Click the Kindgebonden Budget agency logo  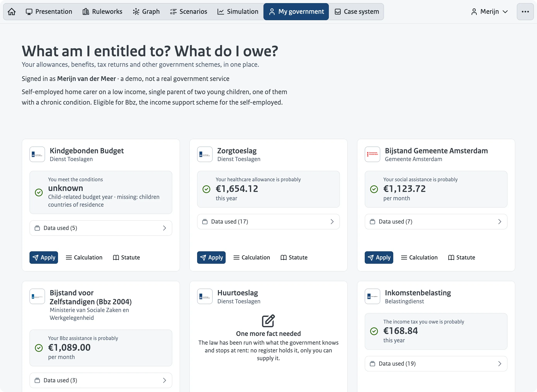37,154
